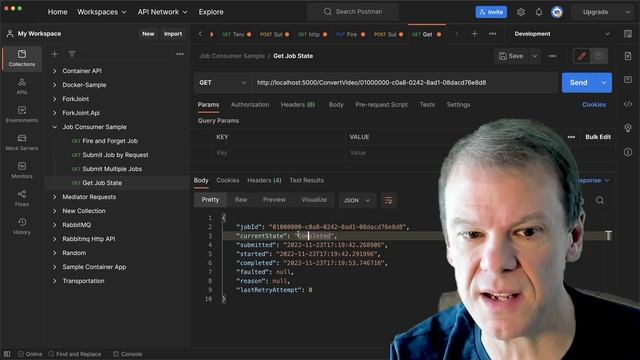The height and width of the screenshot is (360, 640).
Task: Collapse the Job Consumer Sample collection
Action: coord(55,127)
